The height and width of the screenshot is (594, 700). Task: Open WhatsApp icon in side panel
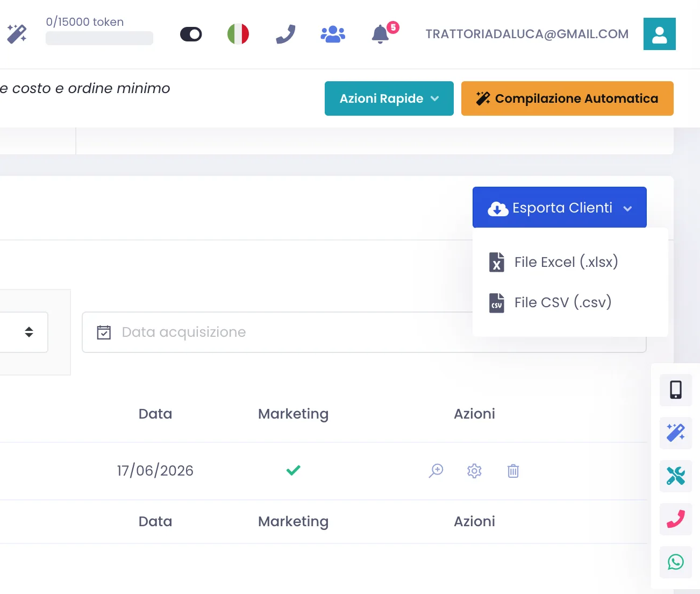tap(676, 562)
